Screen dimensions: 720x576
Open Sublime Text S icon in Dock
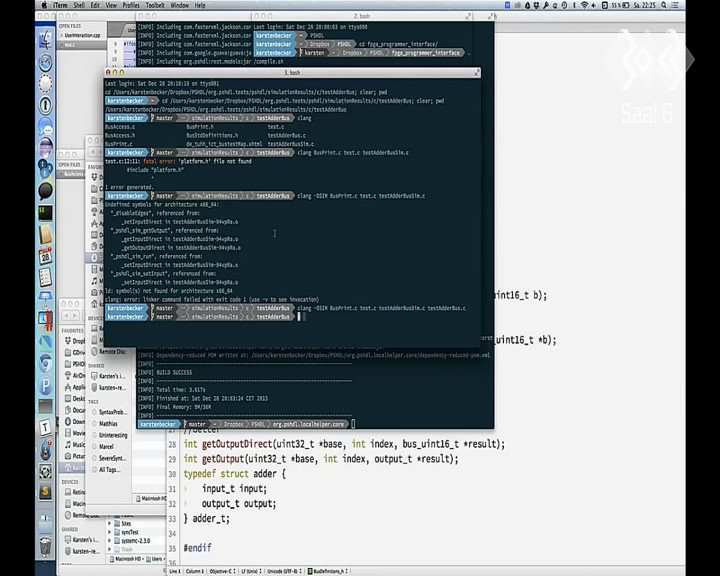45,492
